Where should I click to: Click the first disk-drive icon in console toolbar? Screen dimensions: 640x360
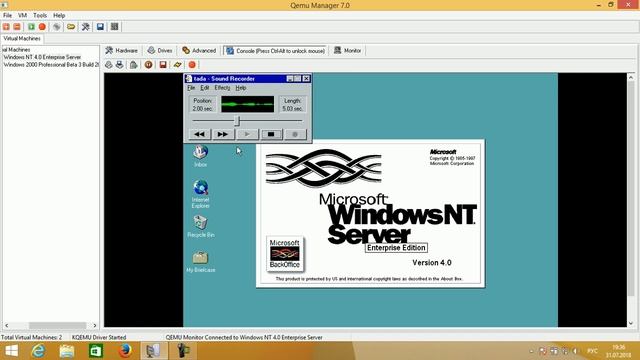(109, 64)
